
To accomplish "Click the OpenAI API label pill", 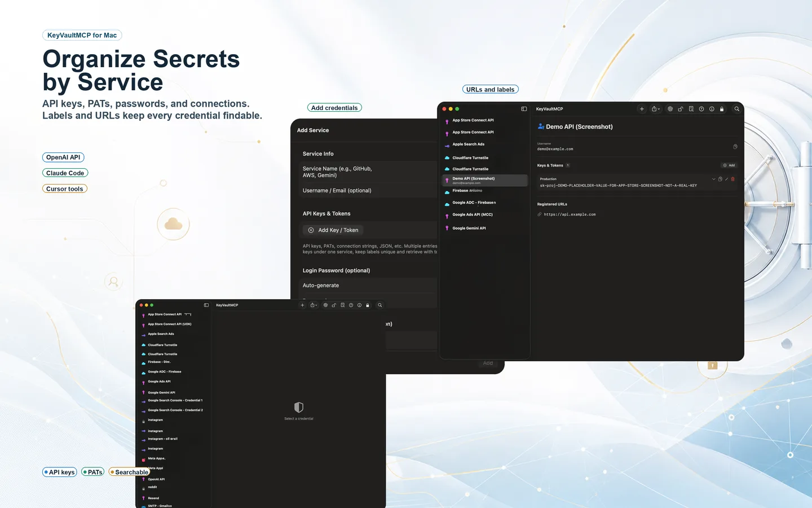I will [63, 157].
